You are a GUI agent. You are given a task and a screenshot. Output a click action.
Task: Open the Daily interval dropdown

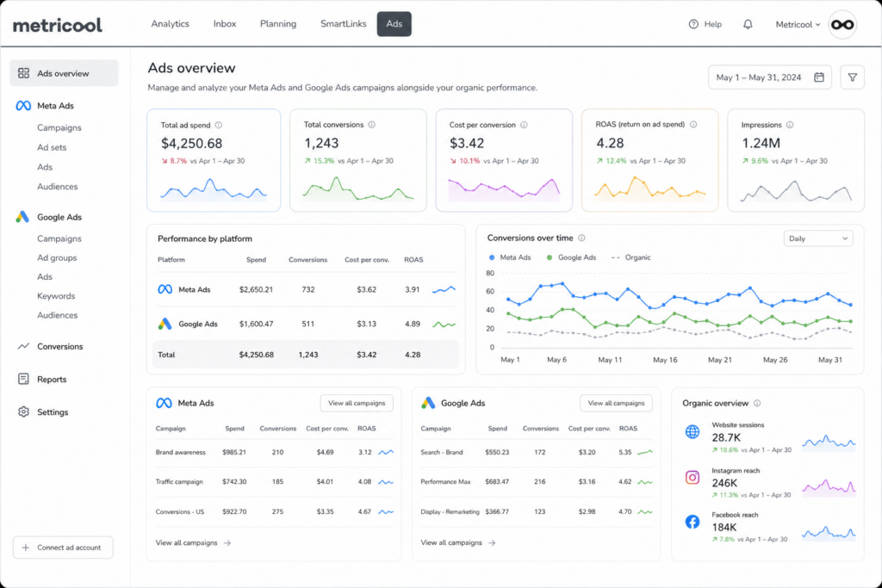coord(818,238)
